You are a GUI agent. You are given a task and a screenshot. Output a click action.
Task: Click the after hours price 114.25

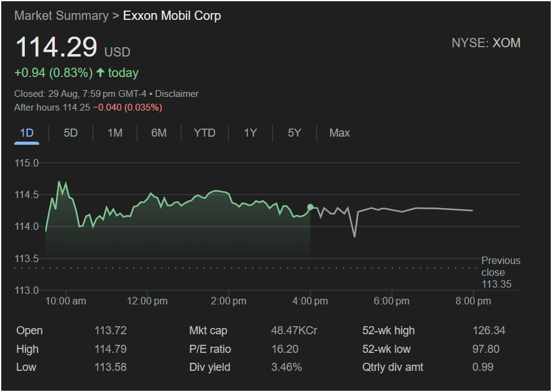tap(77, 107)
